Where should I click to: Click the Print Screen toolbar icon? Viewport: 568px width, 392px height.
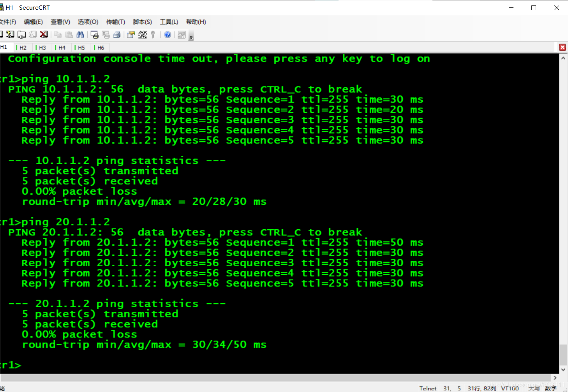click(x=94, y=35)
